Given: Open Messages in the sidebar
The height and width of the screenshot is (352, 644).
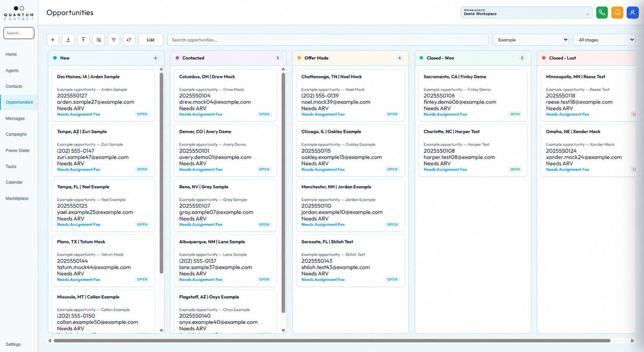Looking at the screenshot, I should pos(15,118).
